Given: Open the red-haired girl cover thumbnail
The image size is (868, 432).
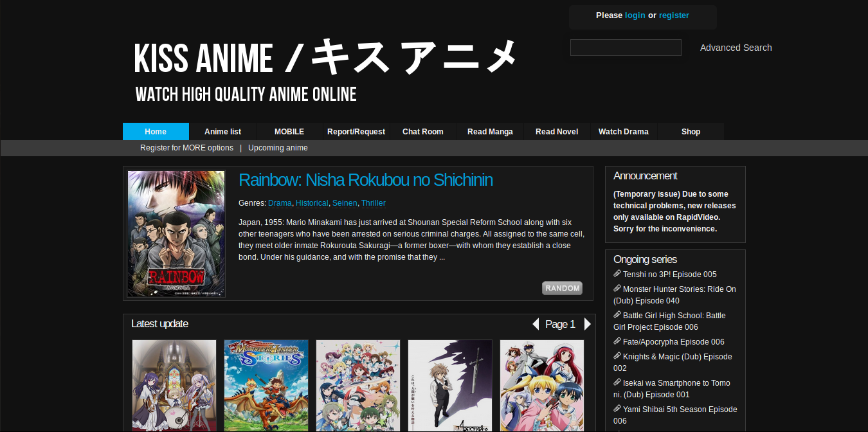Looking at the screenshot, I should tap(542, 386).
